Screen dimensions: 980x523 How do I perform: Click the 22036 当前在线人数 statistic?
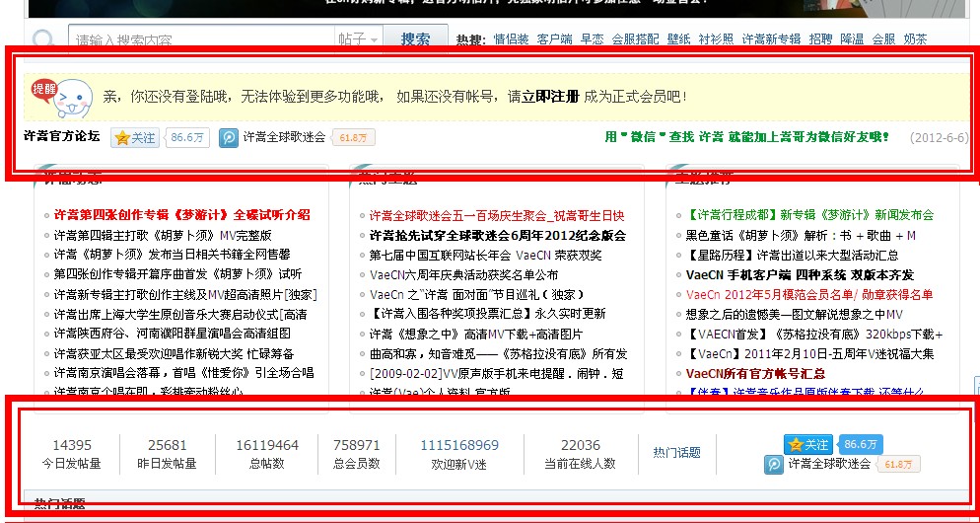pos(580,454)
